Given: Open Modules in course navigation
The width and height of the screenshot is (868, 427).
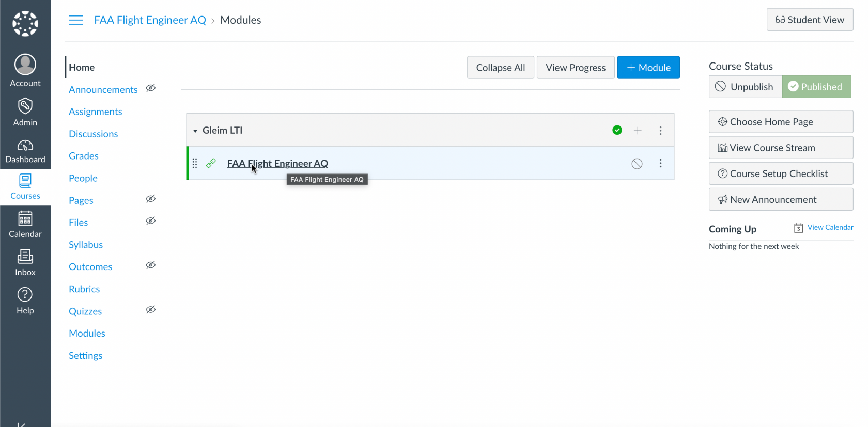Looking at the screenshot, I should tap(87, 334).
